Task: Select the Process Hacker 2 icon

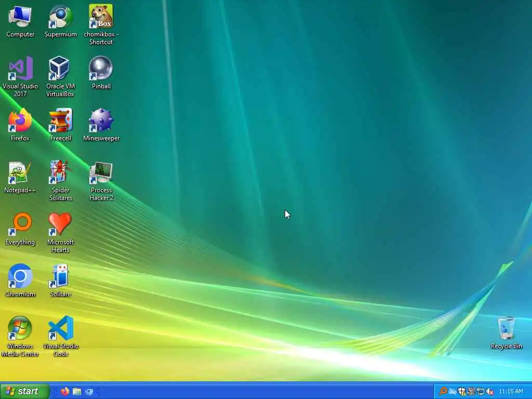Action: 101,180
